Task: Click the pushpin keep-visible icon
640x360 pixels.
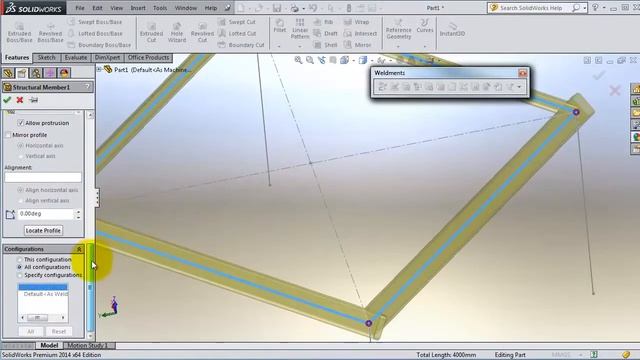Action: click(x=33, y=100)
